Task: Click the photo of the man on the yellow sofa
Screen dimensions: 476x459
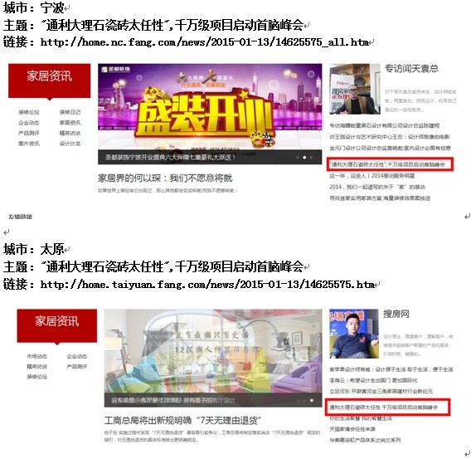Action: pos(354,334)
